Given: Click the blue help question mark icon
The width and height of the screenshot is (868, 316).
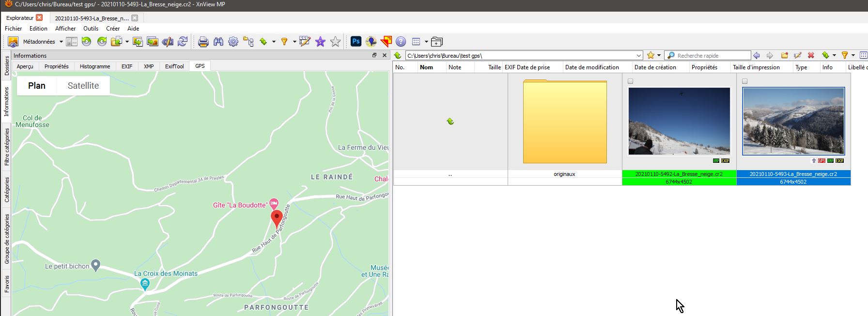Looking at the screenshot, I should (401, 42).
